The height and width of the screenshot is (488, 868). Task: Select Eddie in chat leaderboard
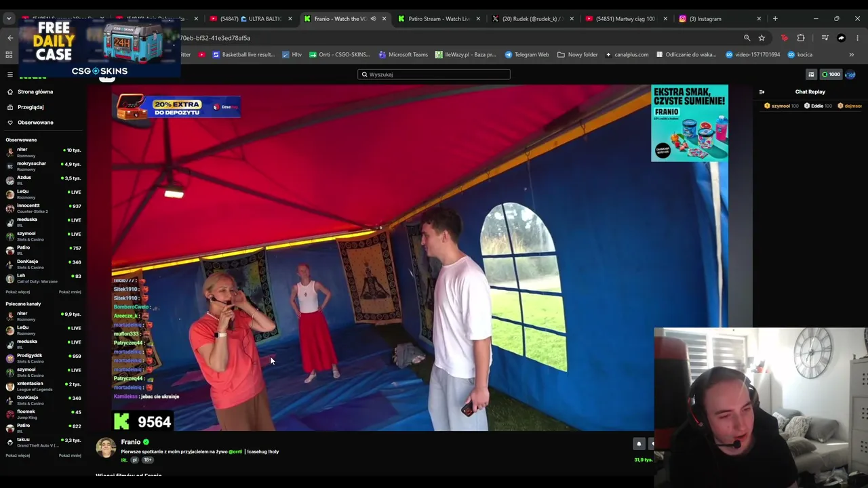818,106
